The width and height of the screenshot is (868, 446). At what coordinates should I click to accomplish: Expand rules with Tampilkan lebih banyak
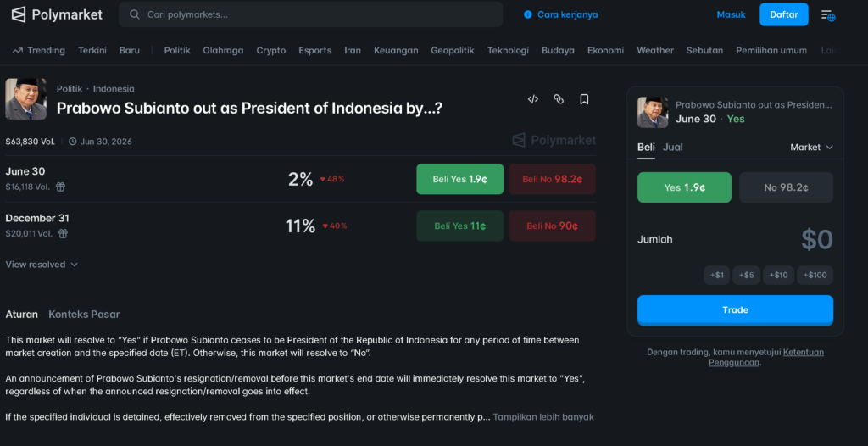click(x=543, y=416)
